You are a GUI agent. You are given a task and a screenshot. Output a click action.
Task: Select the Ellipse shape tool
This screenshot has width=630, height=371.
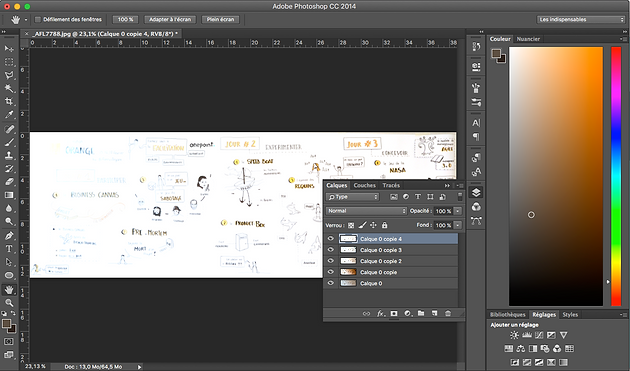(x=9, y=275)
